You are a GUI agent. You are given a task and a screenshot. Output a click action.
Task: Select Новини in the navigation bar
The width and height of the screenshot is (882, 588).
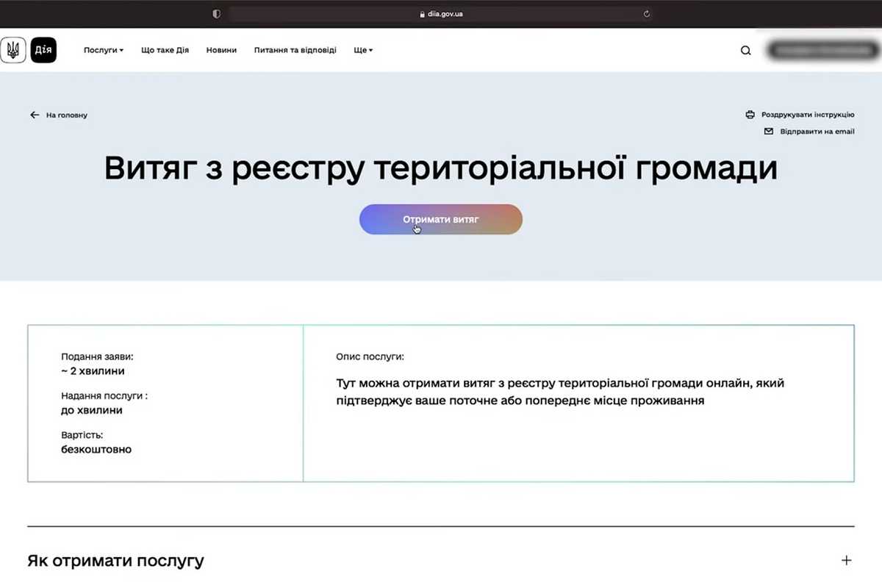(221, 50)
